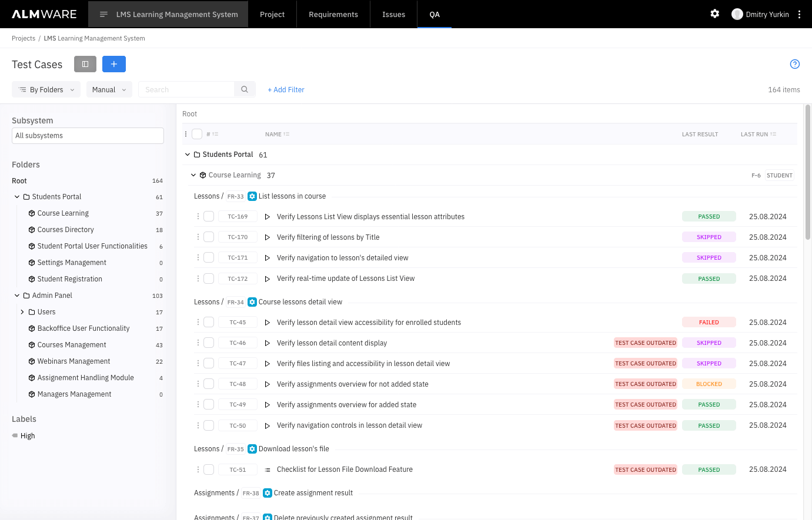
Task: Open the kebab menu beside Dmitry Yurkin
Action: (799, 14)
